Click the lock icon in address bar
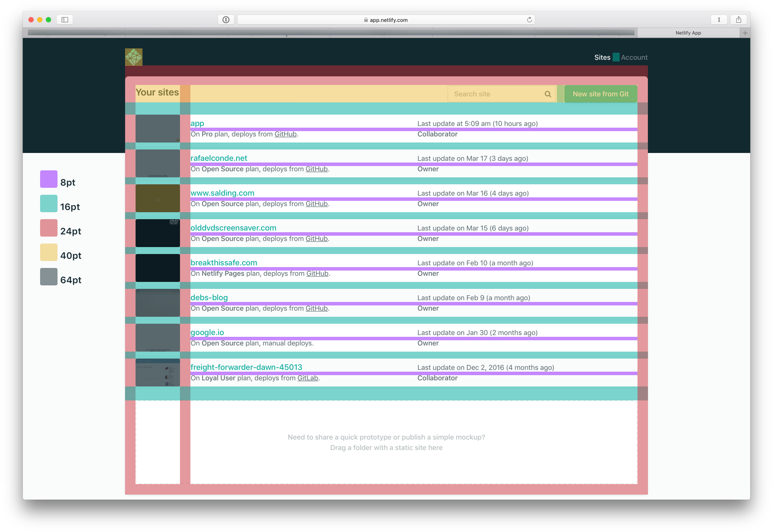Image resolution: width=773 pixels, height=532 pixels. (x=365, y=20)
